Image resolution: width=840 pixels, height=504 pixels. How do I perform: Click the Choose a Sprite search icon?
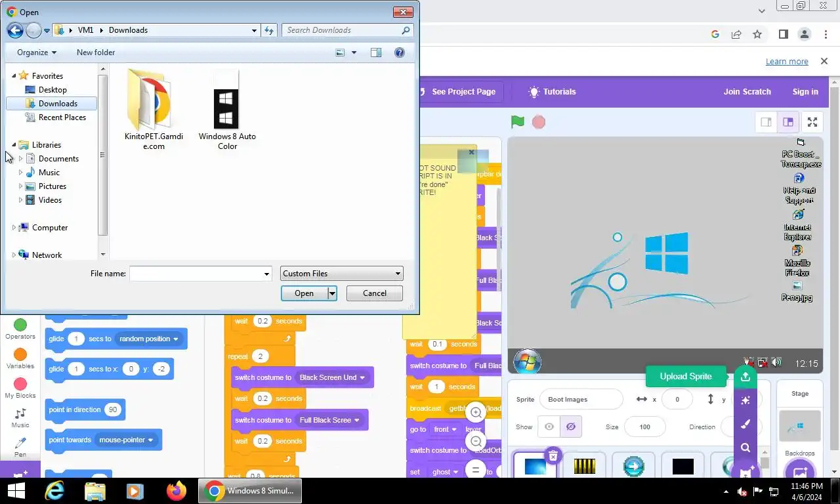click(x=745, y=448)
